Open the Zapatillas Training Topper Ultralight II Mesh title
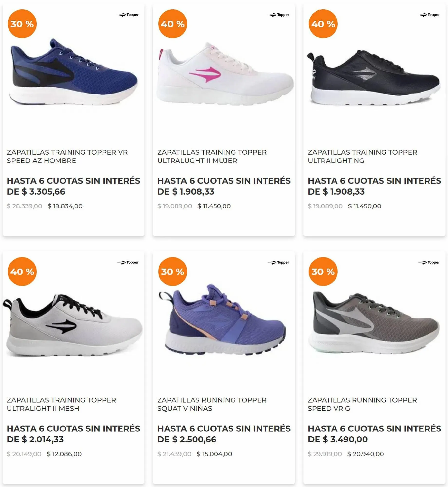This screenshot has height=487, width=448. tap(61, 404)
